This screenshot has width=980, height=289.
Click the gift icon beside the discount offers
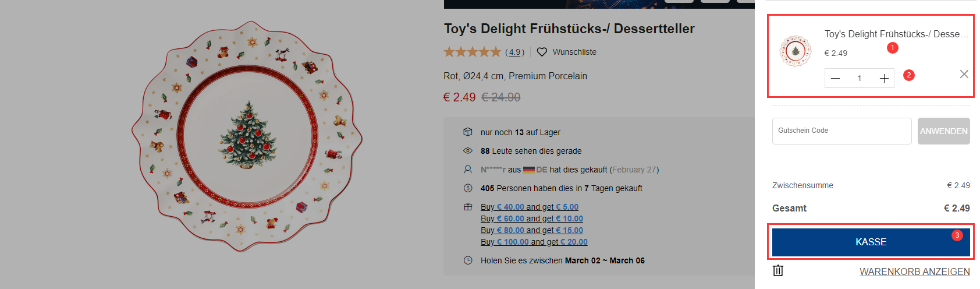tap(467, 207)
